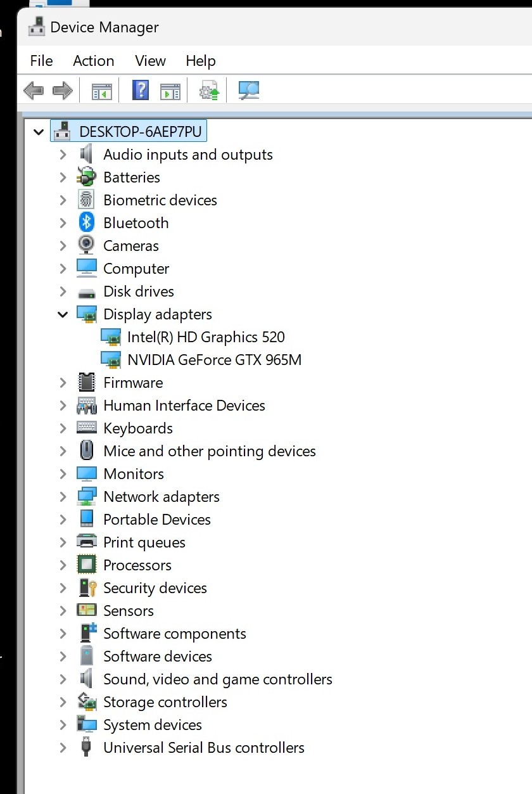
Task: Click the Mice and other pointing devices icon
Action: pyautogui.click(x=87, y=451)
